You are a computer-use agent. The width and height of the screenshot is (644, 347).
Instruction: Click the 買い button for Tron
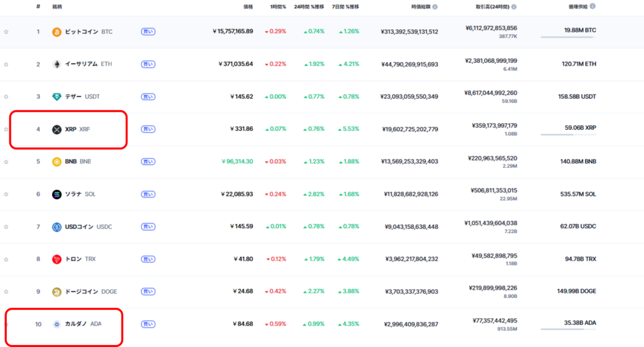pos(148,259)
